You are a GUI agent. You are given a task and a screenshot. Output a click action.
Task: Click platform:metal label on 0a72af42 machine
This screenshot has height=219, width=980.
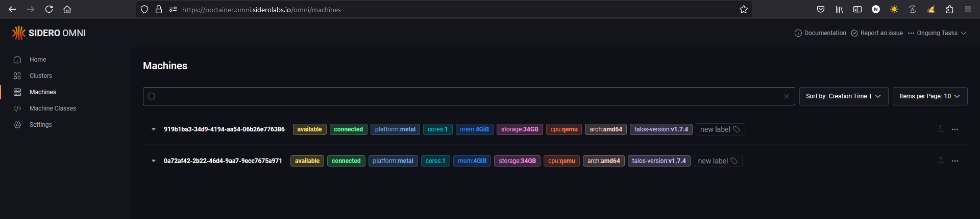tap(393, 161)
